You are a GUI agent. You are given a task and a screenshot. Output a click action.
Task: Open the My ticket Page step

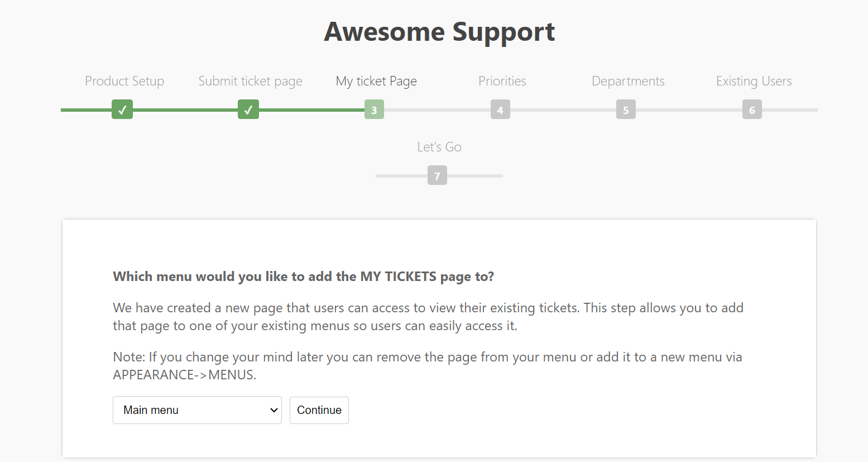click(376, 81)
